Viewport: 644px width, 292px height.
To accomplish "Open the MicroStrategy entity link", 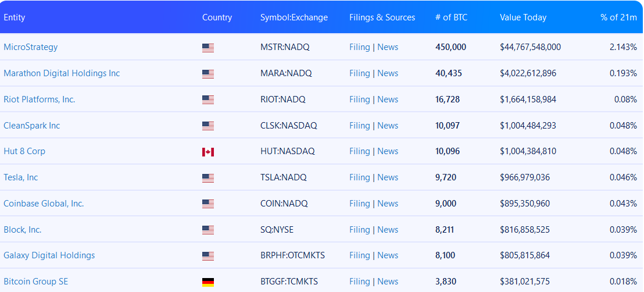I will [x=31, y=47].
